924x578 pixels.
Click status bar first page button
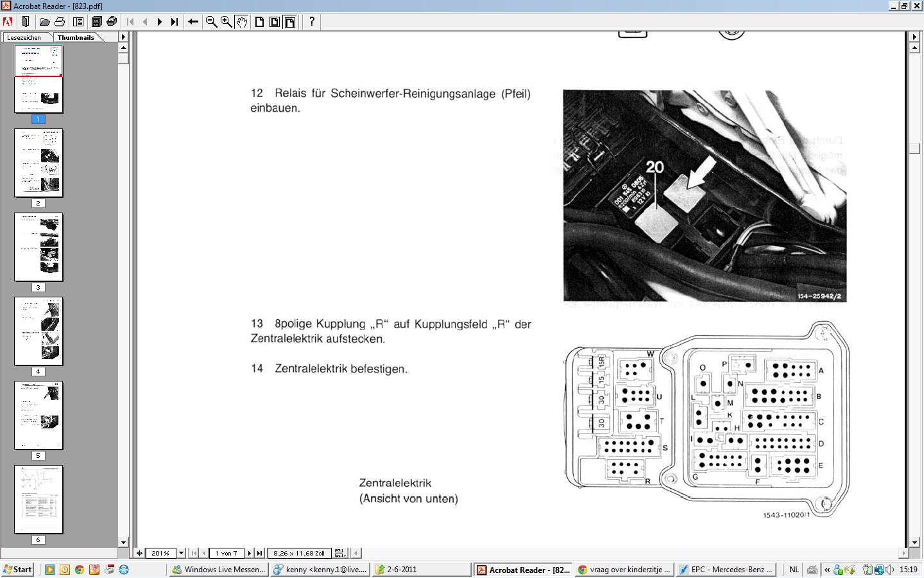(195, 553)
